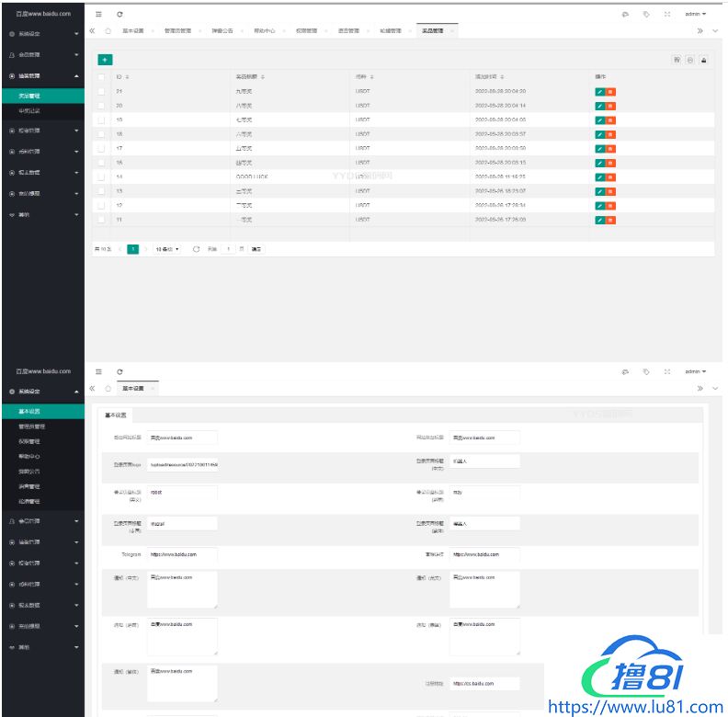Viewport: 728px width, 717px height.
Task: Select the checkbox for row ID 14
Action: coord(101,176)
